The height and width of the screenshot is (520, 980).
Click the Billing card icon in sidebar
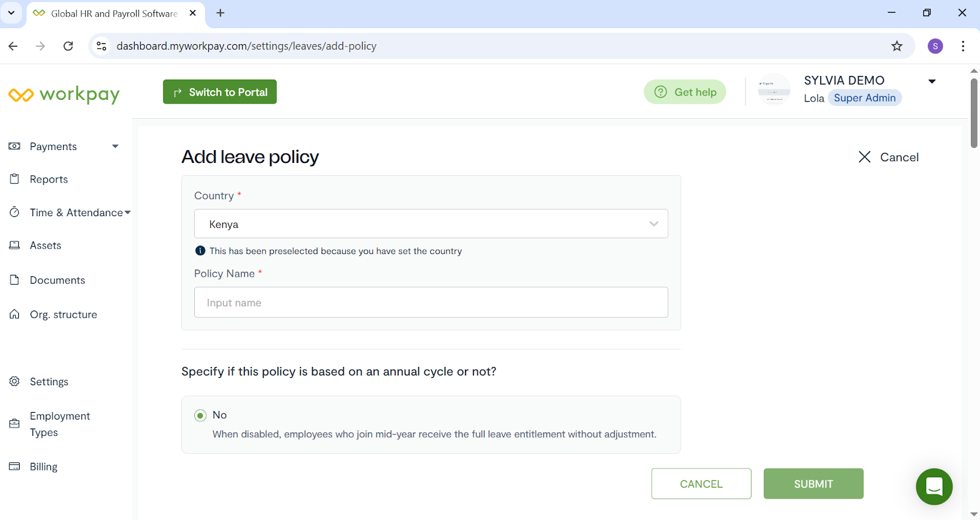(15, 467)
